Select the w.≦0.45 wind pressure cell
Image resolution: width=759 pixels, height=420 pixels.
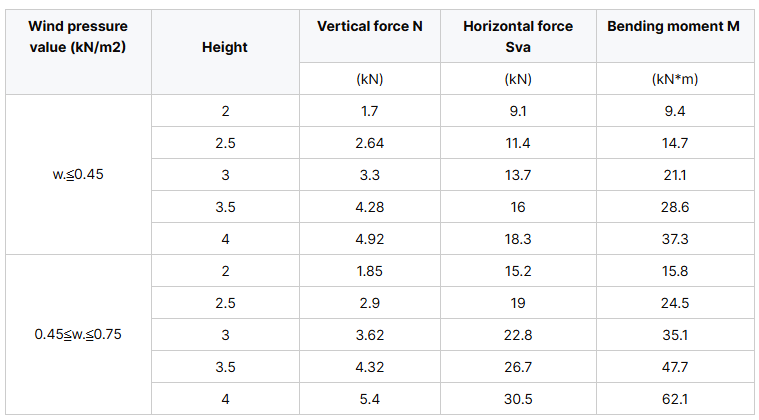78,175
